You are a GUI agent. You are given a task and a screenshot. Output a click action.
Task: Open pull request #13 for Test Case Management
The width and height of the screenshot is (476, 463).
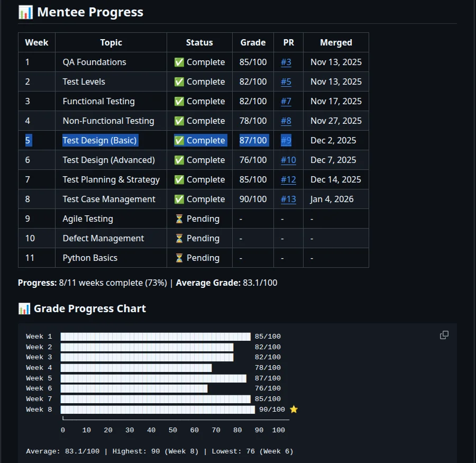point(288,199)
